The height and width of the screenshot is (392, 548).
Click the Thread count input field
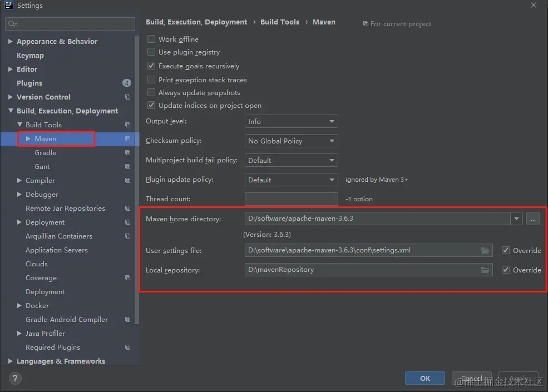pos(291,199)
